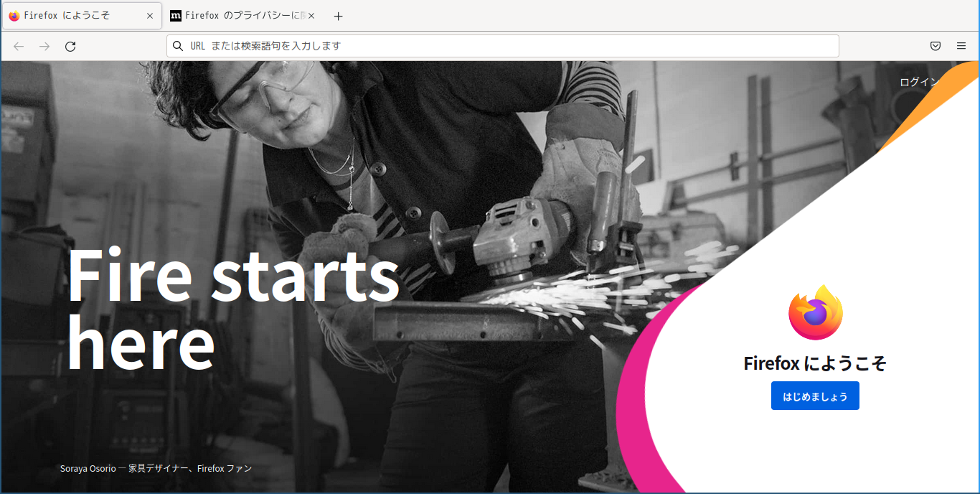980x494 pixels.
Task: Click the はじめましょう button
Action: [x=815, y=396]
